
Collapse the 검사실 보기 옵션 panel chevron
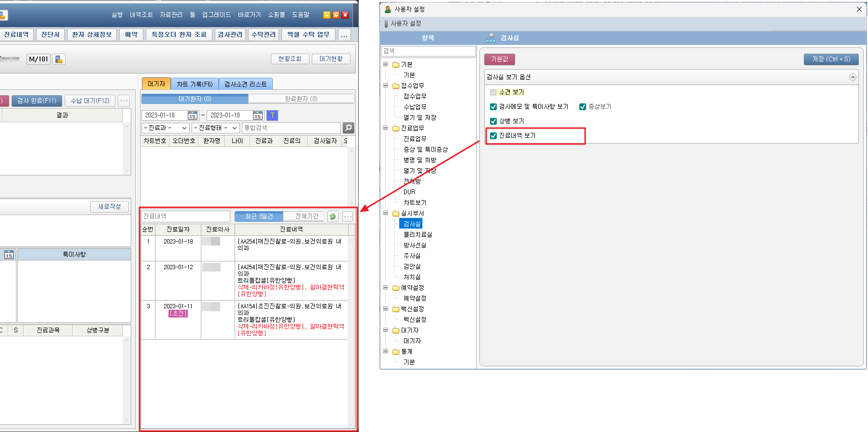pos(853,77)
